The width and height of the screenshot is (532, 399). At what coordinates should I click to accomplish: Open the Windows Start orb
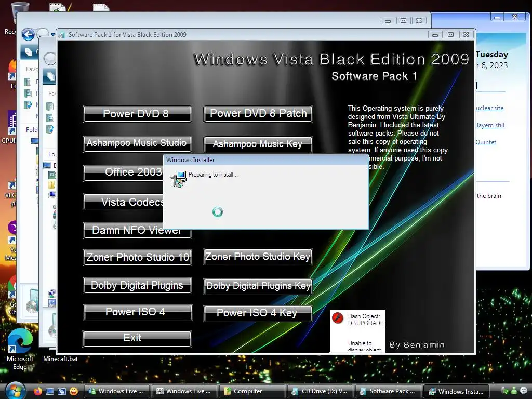[15, 391]
